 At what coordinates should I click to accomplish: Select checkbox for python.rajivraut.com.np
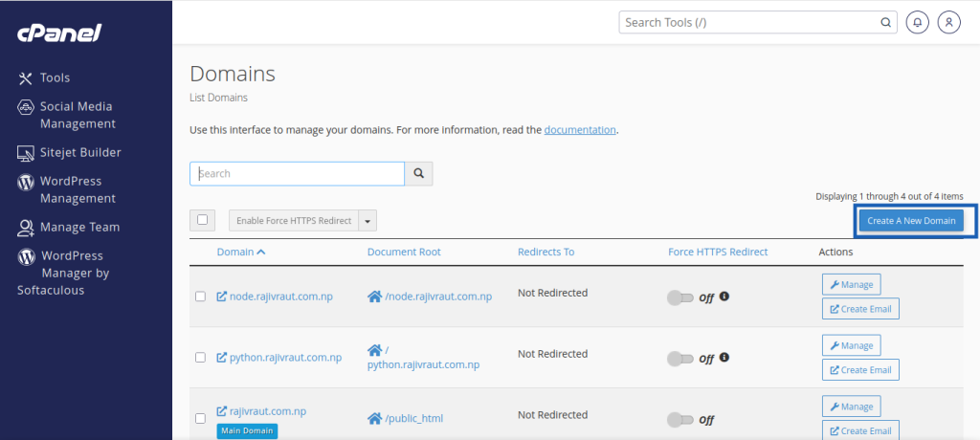201,358
